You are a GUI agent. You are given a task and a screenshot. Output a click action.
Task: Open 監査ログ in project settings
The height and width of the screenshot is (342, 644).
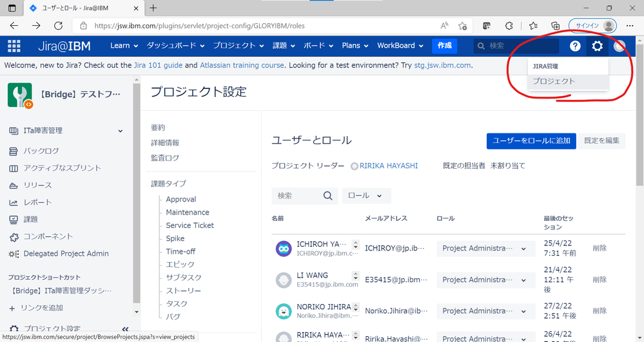tap(165, 158)
